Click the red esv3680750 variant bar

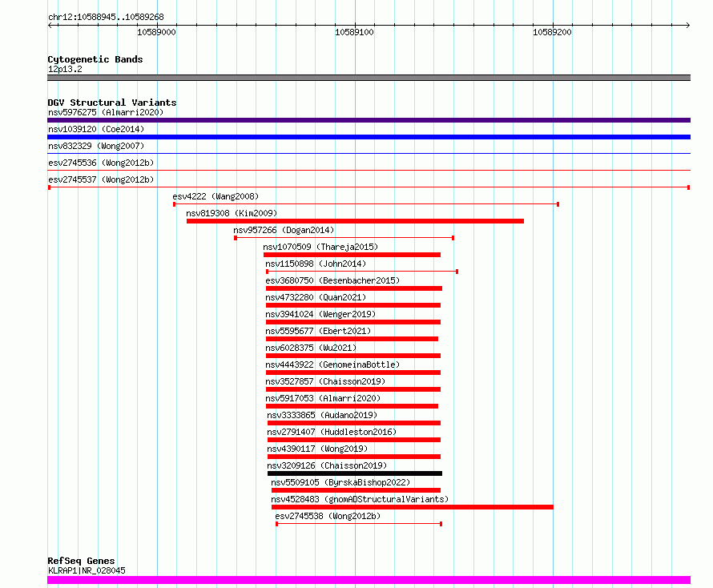pos(354,288)
